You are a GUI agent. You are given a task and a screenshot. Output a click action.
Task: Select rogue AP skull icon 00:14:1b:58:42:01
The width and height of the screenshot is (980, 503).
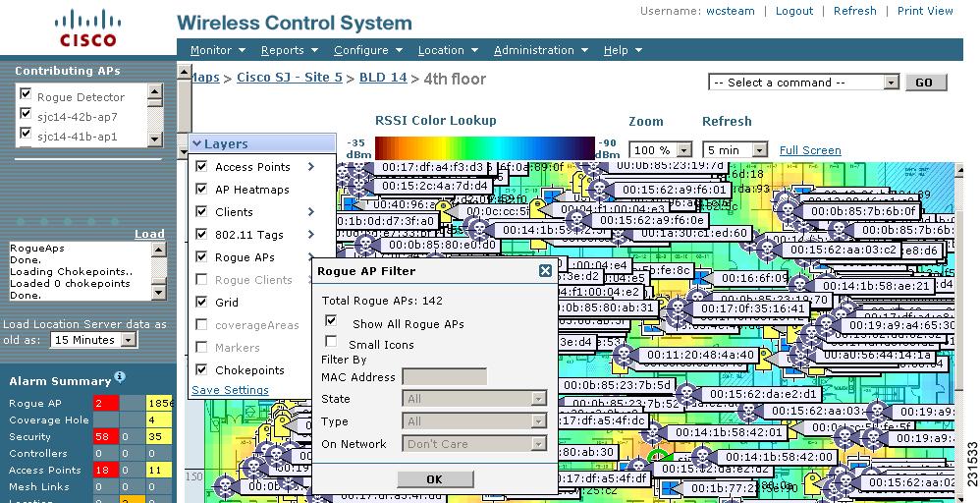(652, 431)
